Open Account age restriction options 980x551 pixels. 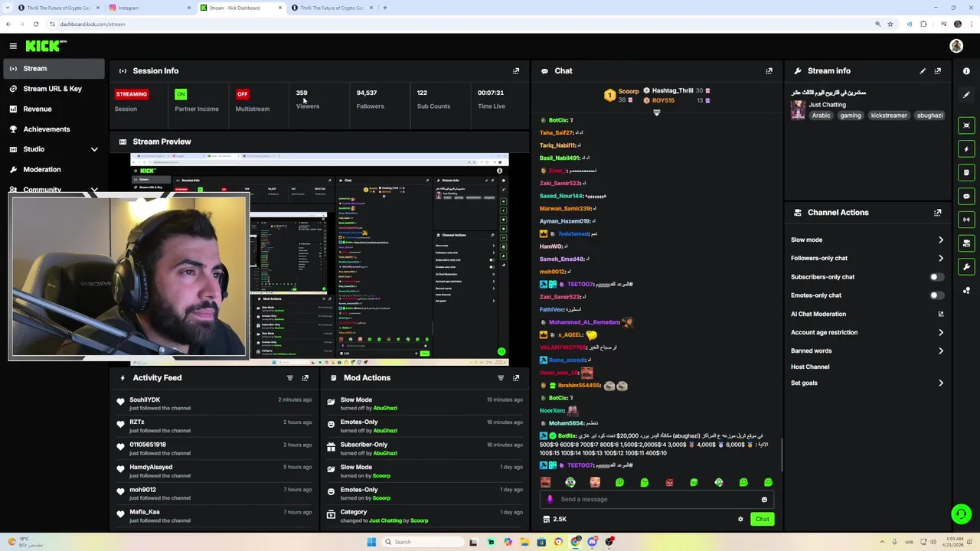pos(867,333)
